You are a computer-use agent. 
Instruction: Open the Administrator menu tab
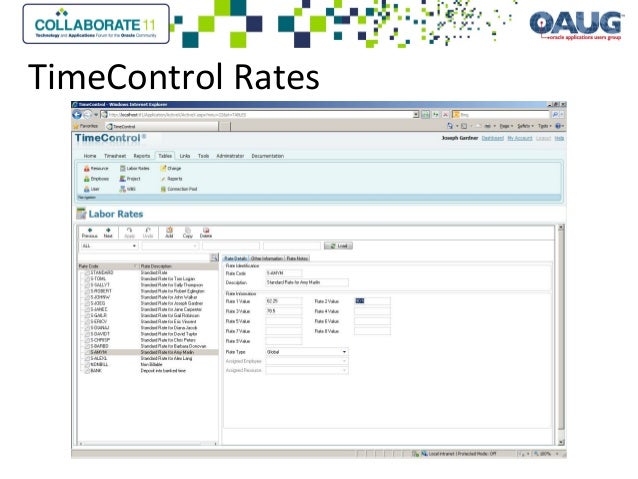pos(230,156)
